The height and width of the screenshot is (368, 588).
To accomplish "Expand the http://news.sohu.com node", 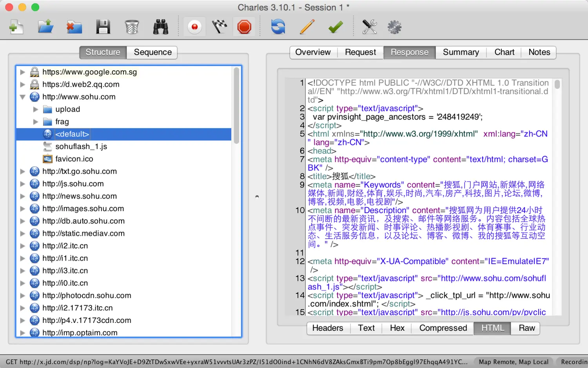I will pos(23,196).
